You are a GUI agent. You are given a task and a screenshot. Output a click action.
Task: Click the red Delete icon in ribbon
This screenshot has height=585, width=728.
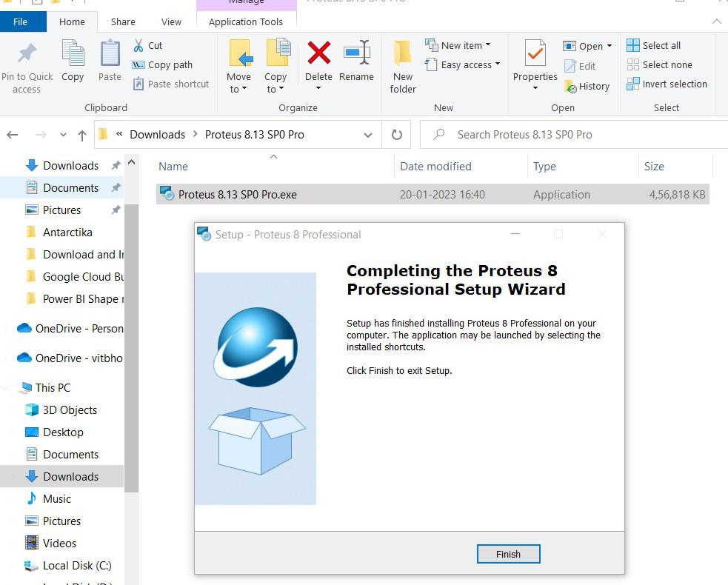(x=318, y=54)
